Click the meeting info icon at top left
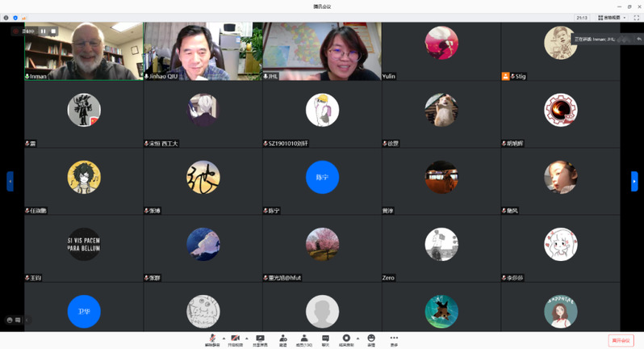This screenshot has height=349, width=644. coord(6,17)
